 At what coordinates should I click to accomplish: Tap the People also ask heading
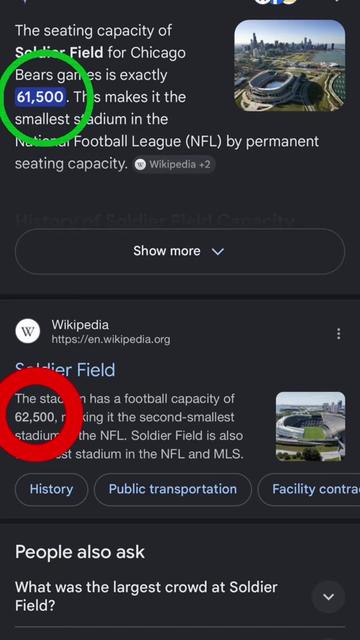tap(80, 552)
